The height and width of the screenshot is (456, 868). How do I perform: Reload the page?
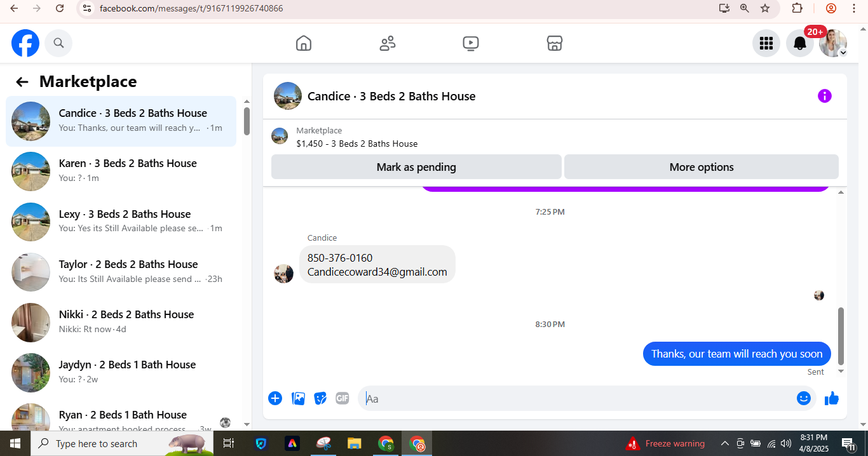[x=60, y=8]
